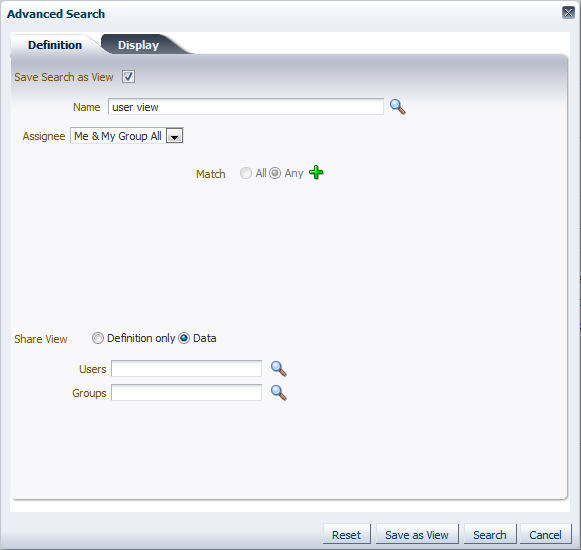The height and width of the screenshot is (550, 581).
Task: Uncheck Save Search as View checkbox
Action: click(129, 77)
